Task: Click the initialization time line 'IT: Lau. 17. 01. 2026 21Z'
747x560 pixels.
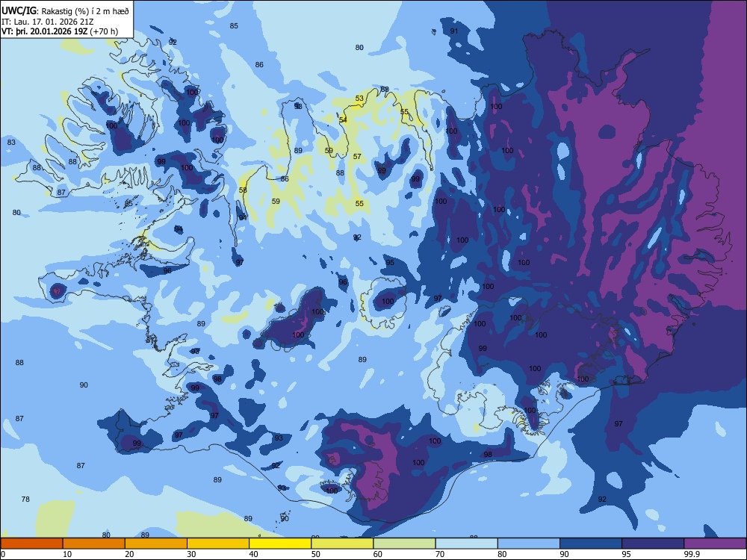Action: coord(48,22)
